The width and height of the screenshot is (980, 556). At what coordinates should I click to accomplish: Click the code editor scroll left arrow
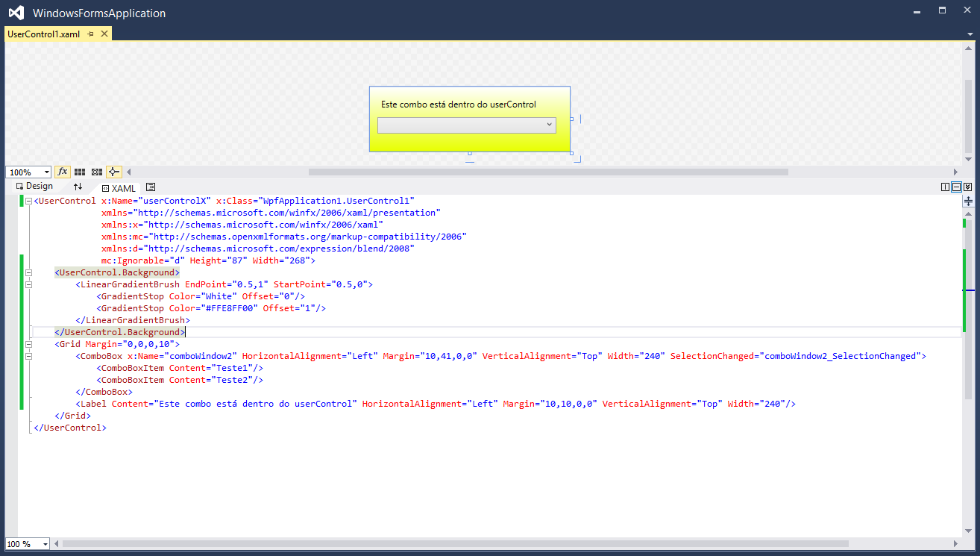point(56,544)
